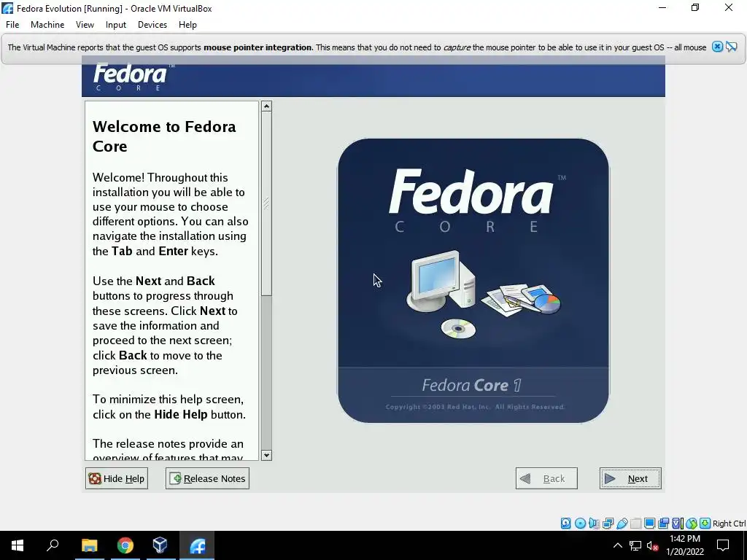This screenshot has height=560, width=747.
Task: Open the Windows notification center
Action: (723, 545)
